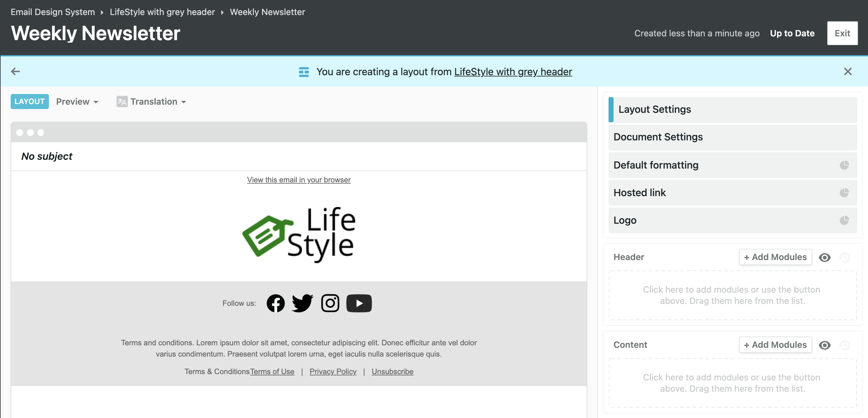Open the Preview dropdown
The width and height of the screenshot is (868, 418).
[x=77, y=102]
